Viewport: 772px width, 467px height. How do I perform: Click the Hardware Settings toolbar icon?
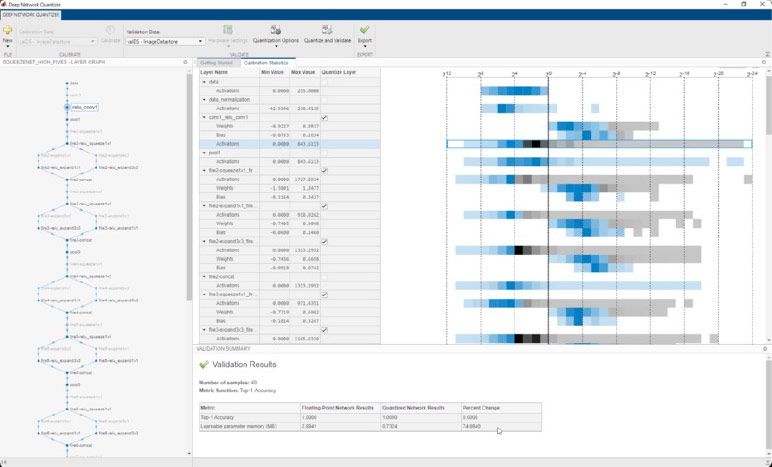[x=228, y=31]
